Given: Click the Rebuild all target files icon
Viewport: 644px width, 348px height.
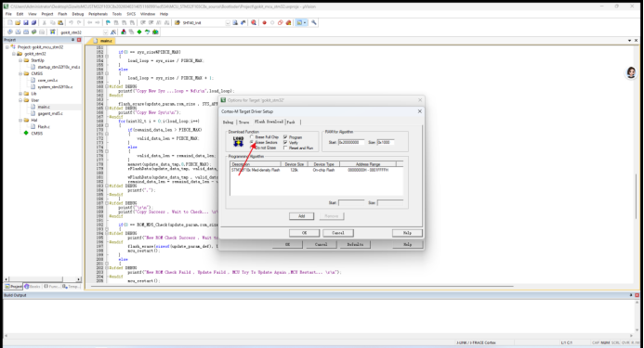Looking at the screenshot, I should [x=26, y=32].
